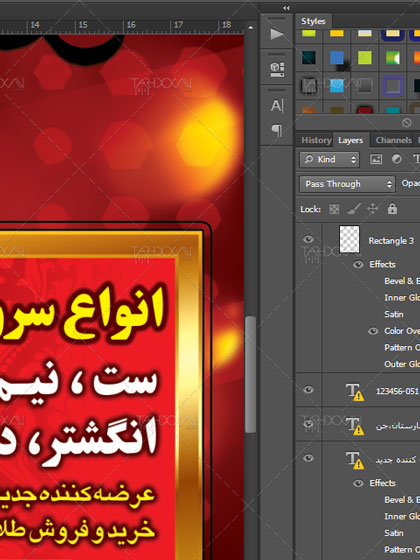Select Outer Glow under Rectangle 3
Screen dimensions: 420x560
[402, 364]
